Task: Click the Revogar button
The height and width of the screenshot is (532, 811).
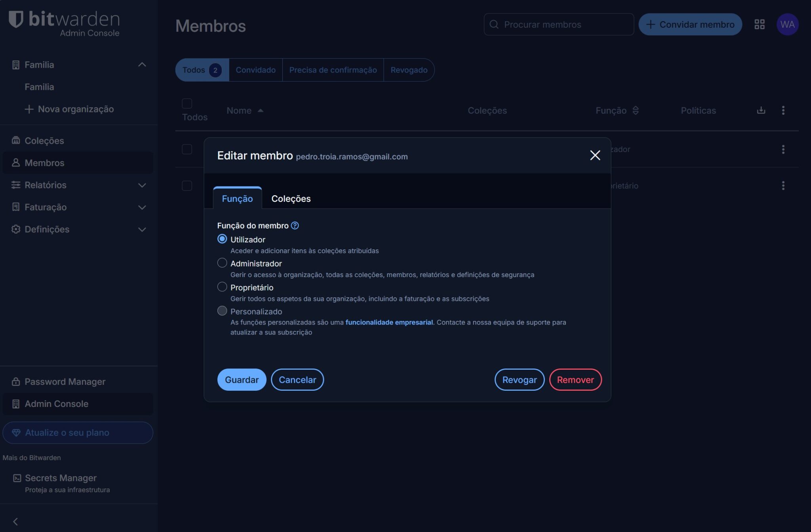Action: (519, 380)
